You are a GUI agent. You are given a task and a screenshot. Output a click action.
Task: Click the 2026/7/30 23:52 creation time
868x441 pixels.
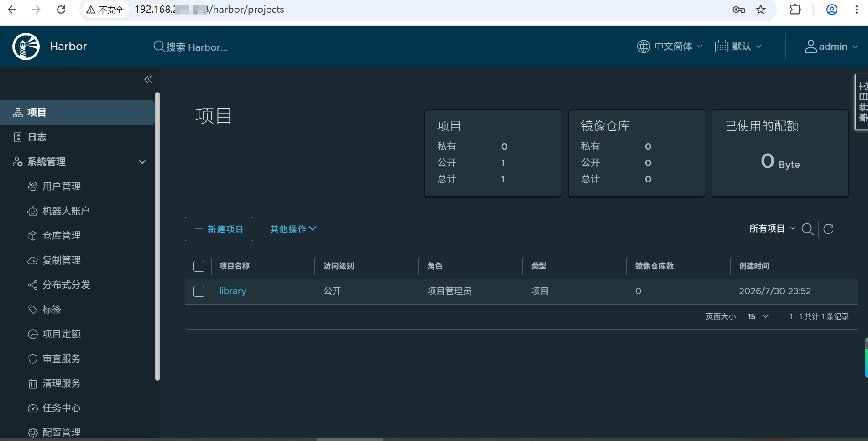point(775,291)
